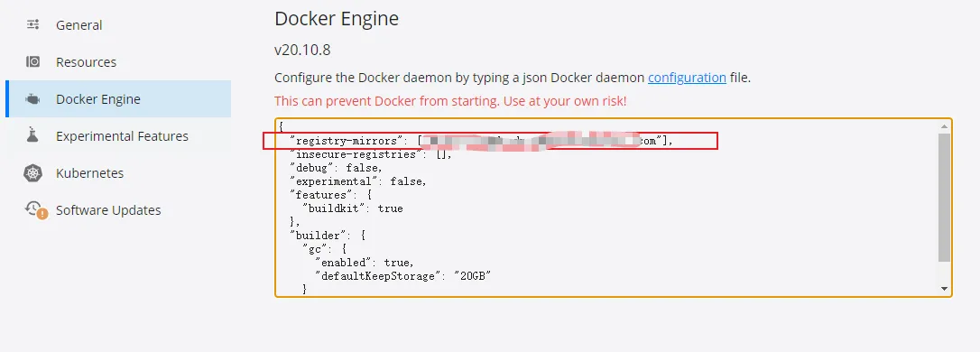
Task: Click the "buildkit": true line in editor
Action: point(353,208)
